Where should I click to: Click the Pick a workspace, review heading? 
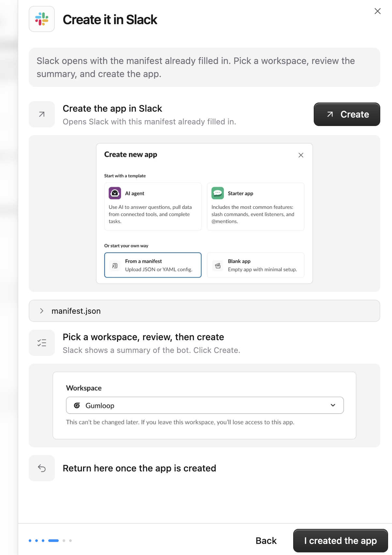(143, 337)
